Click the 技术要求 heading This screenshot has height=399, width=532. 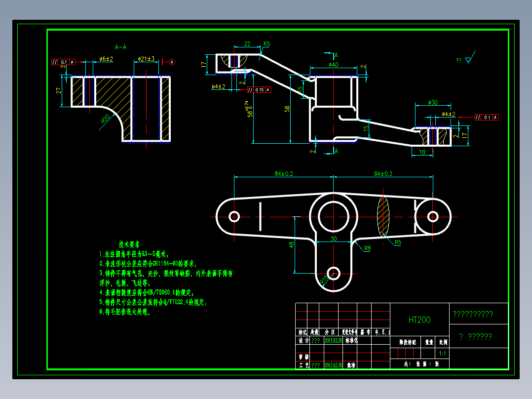pos(129,244)
